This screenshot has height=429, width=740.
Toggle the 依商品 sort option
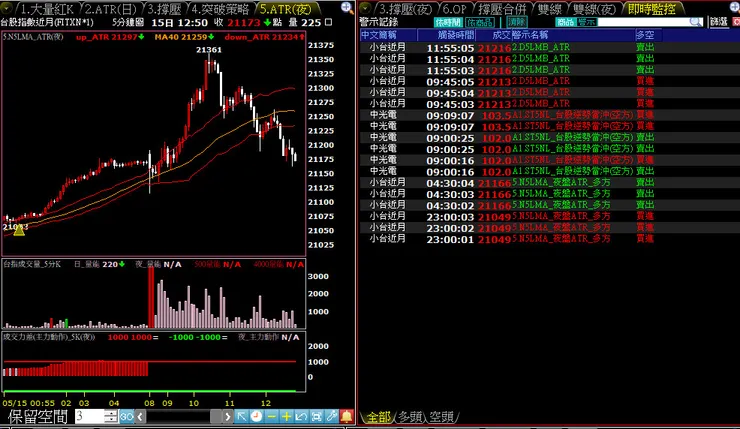[479, 22]
